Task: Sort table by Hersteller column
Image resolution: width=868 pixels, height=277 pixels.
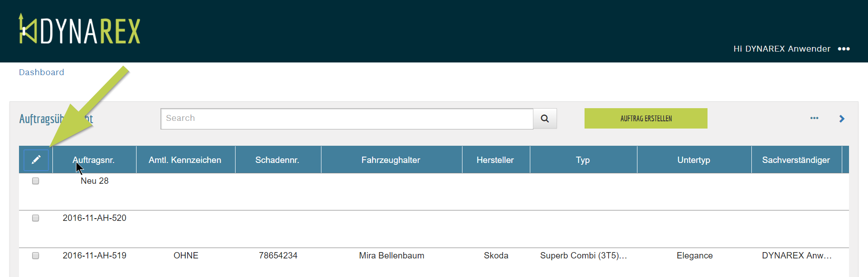Action: click(495, 160)
